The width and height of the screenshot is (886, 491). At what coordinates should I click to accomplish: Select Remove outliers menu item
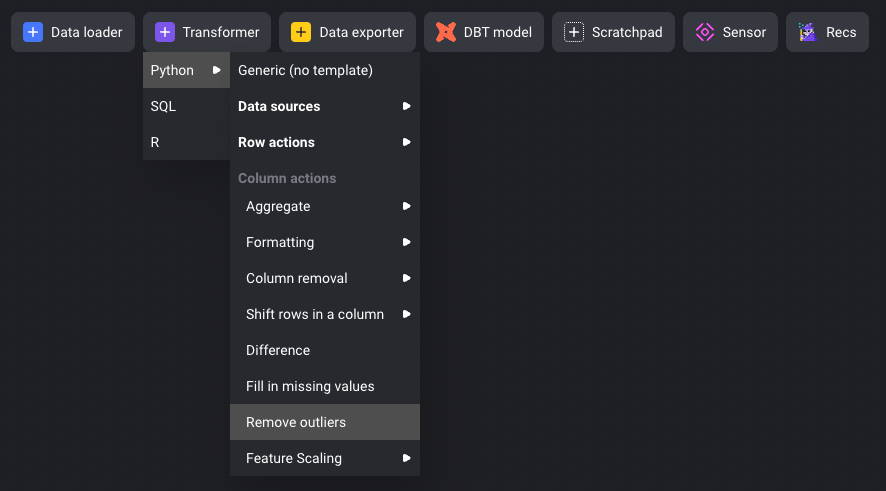(325, 422)
